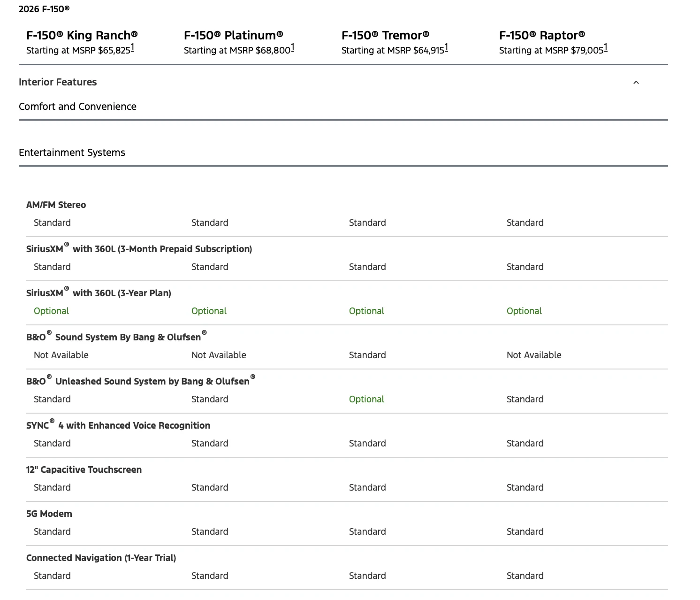Expand the Comfort and Convenience section
Image resolution: width=700 pixels, height=600 pixels.
tap(77, 107)
